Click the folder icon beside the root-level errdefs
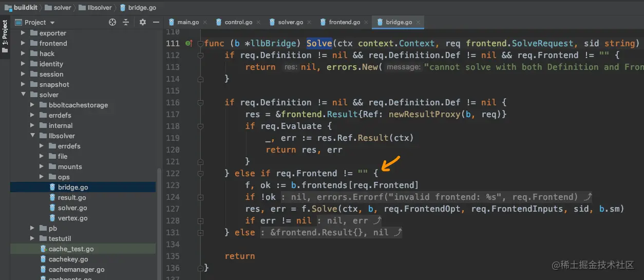The height and width of the screenshot is (280, 644). pos(43,115)
